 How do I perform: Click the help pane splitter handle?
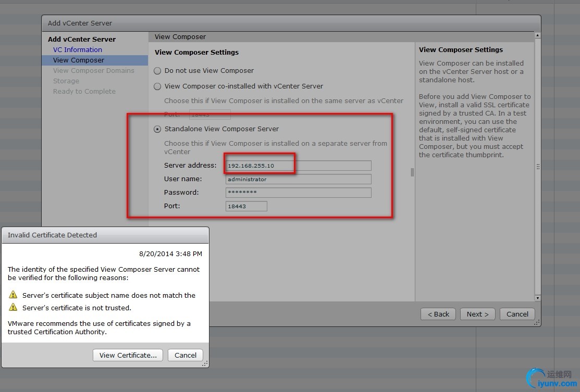pos(412,172)
